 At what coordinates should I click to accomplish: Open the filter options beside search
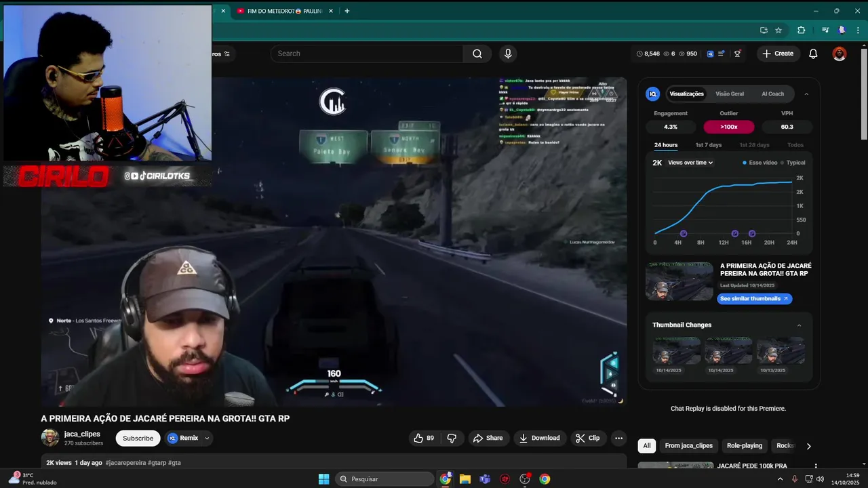click(x=226, y=54)
